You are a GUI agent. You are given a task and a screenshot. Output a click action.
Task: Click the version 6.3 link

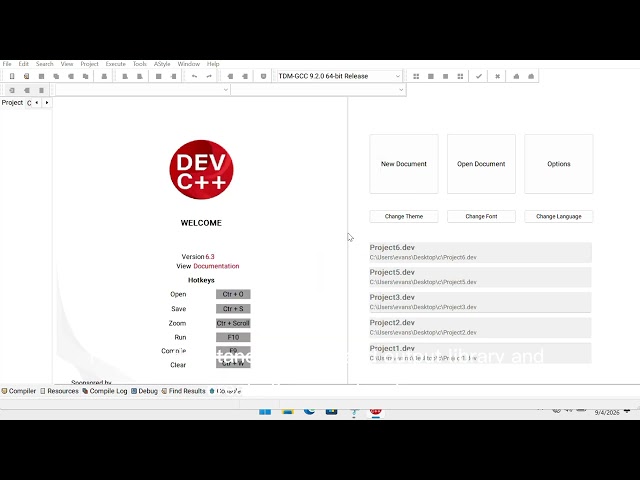point(210,257)
